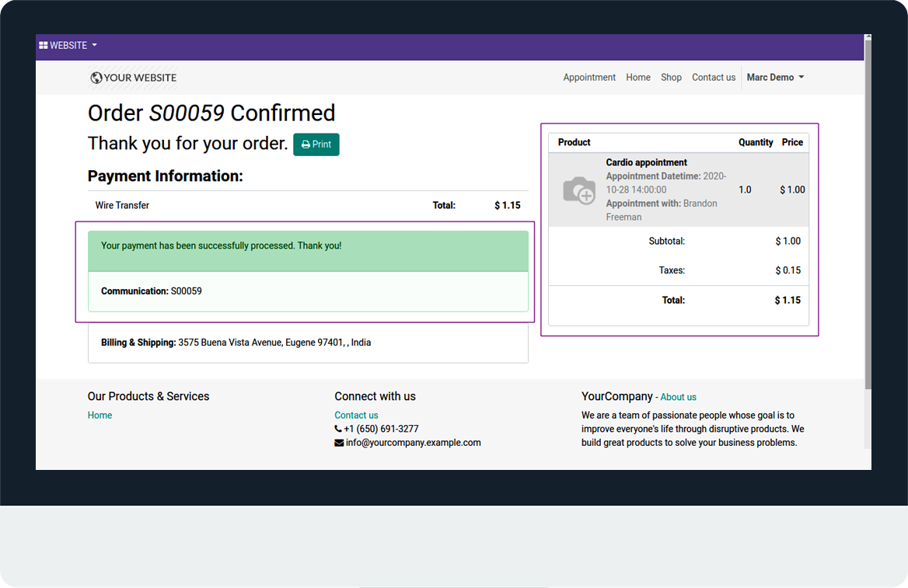This screenshot has width=908, height=588.
Task: Click the quantity 1.0 cell
Action: (745, 190)
